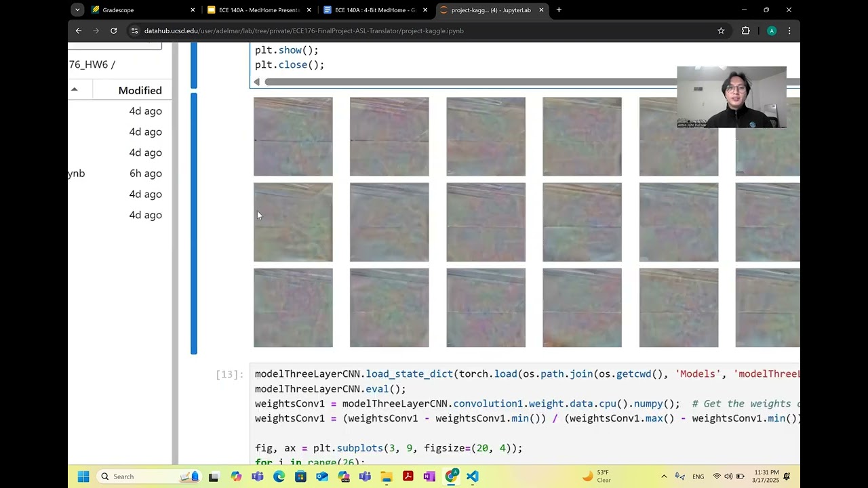Switch to Chrome on the taskbar
868x488 pixels.
(451, 476)
